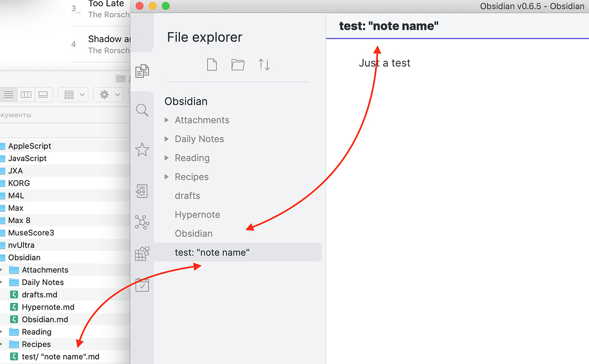Open the checkbox plugin icon in sidebar

[142, 285]
